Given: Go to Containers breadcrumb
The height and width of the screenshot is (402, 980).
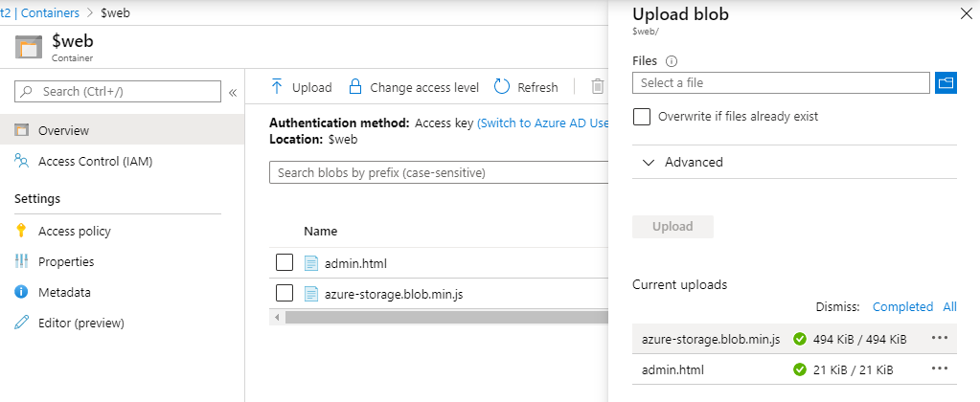Looking at the screenshot, I should point(51,12).
